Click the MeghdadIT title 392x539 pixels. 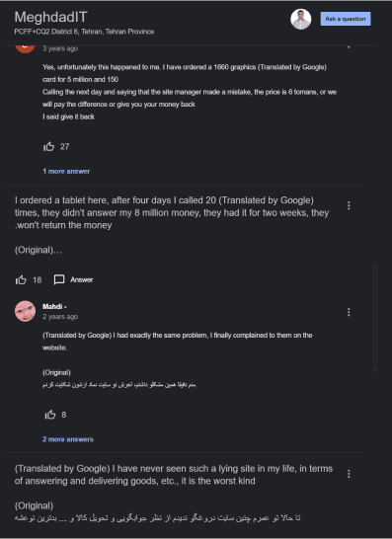(51, 17)
